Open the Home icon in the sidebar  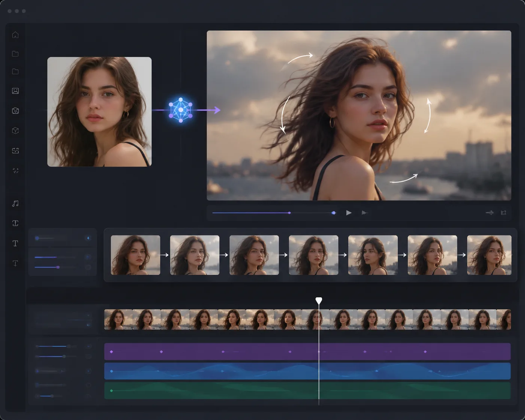(15, 35)
